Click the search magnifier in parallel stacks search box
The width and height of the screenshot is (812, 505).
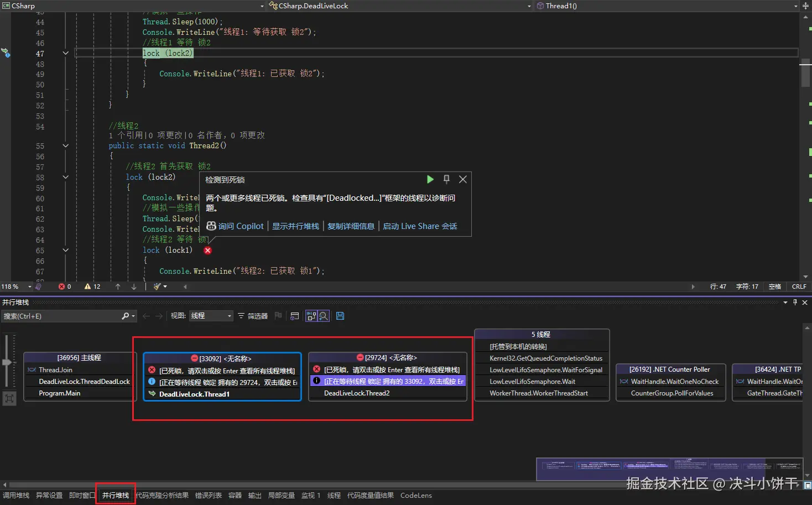126,316
